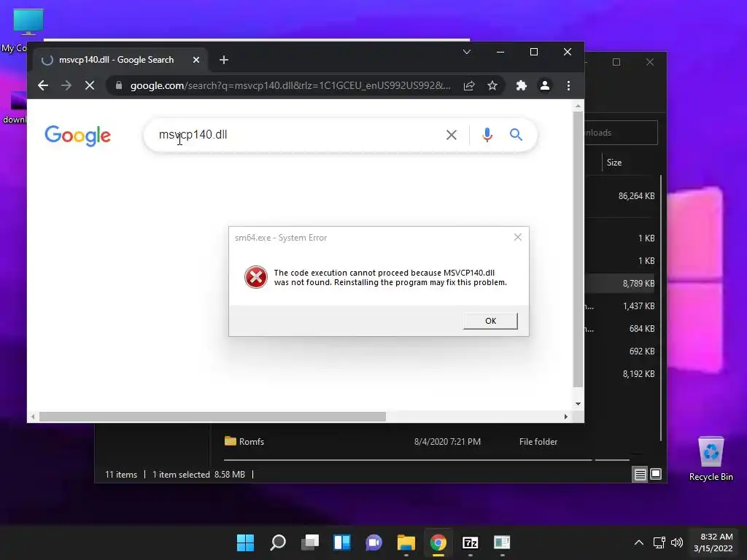Open 7-Zip from the taskbar
The image size is (747, 560).
click(x=471, y=542)
